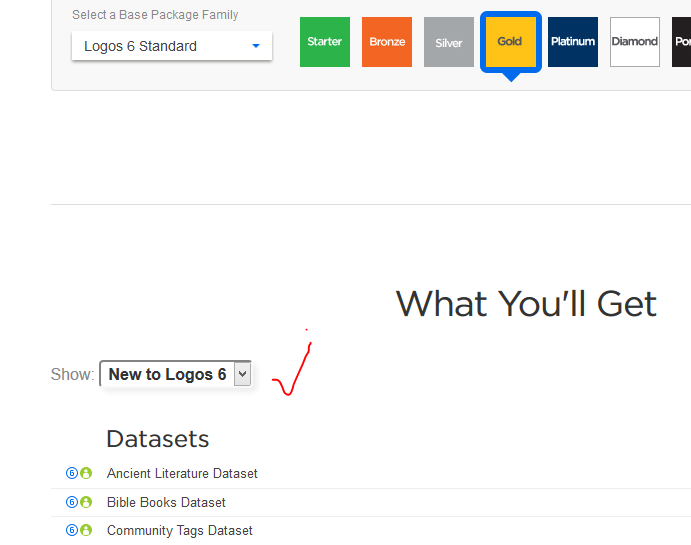Select the green Starter package tile

[x=325, y=42]
